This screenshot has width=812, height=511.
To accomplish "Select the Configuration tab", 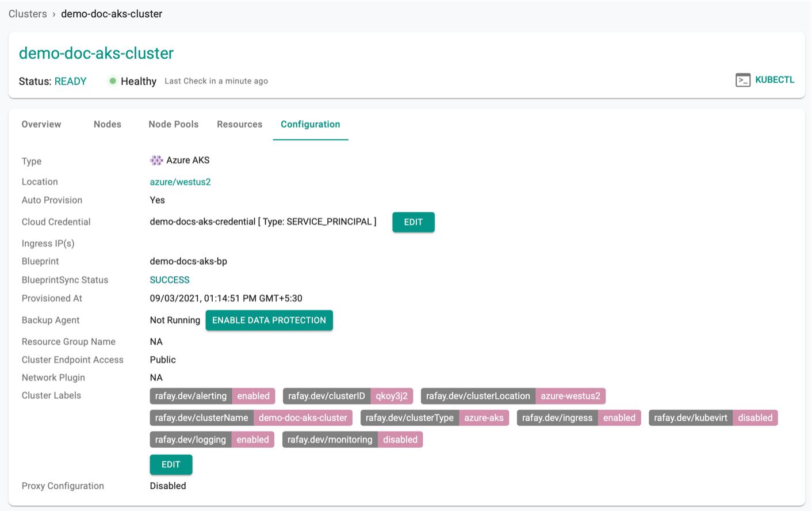I will pyautogui.click(x=311, y=124).
